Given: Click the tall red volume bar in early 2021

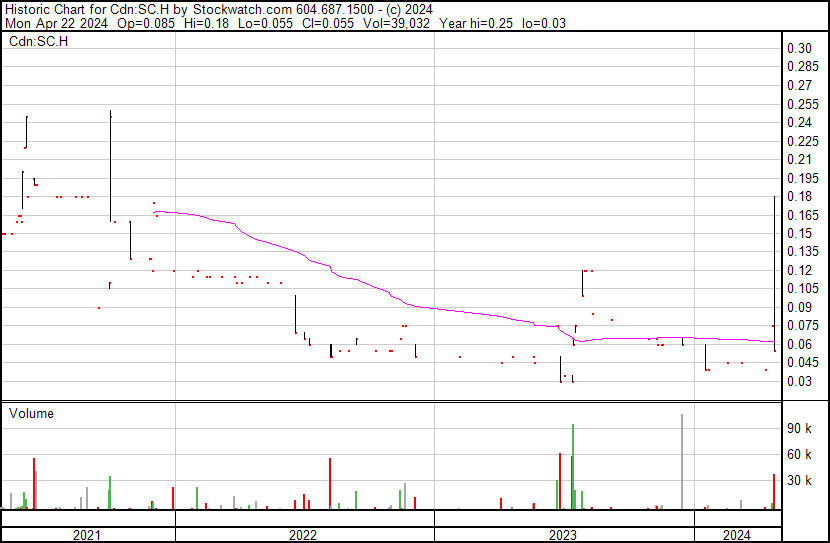Looking at the screenshot, I should [x=34, y=484].
